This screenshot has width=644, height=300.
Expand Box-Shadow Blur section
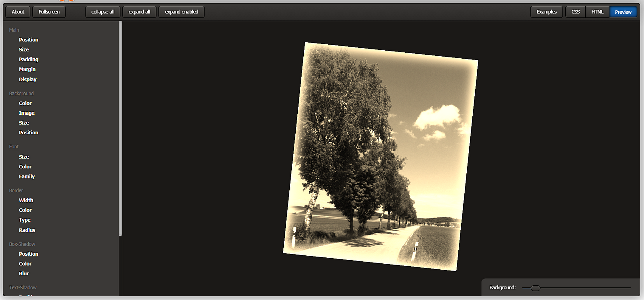pyautogui.click(x=24, y=274)
